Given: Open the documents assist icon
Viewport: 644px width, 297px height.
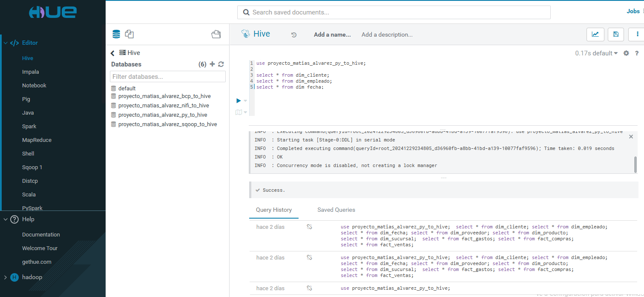Looking at the screenshot, I should point(130,35).
